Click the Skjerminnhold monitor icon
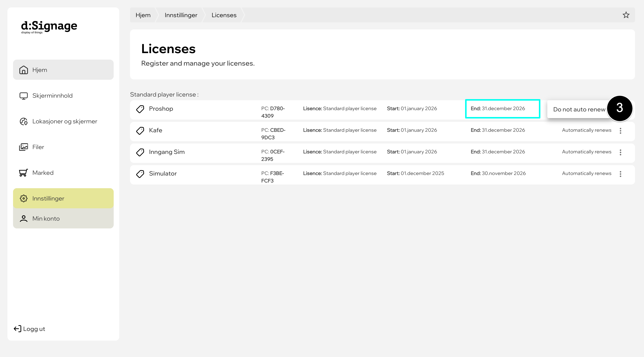The image size is (644, 357). (x=23, y=96)
